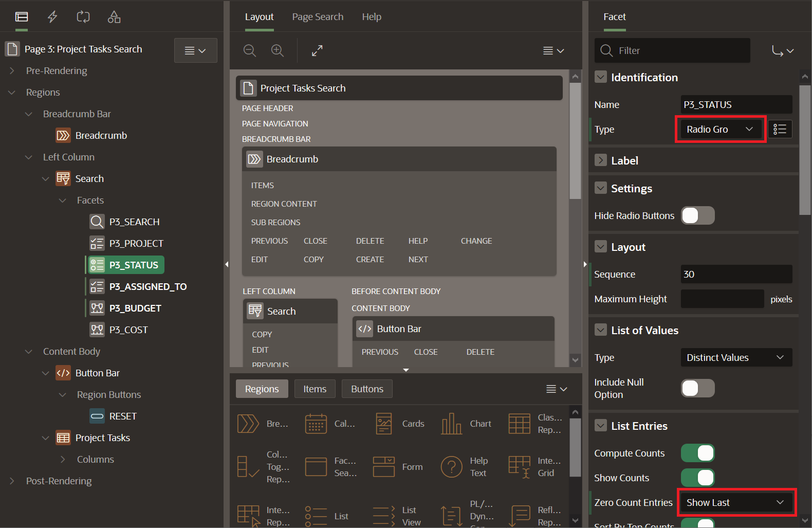The width and height of the screenshot is (812, 528).
Task: Pick the Classic Report region in gallery
Action: click(536, 424)
